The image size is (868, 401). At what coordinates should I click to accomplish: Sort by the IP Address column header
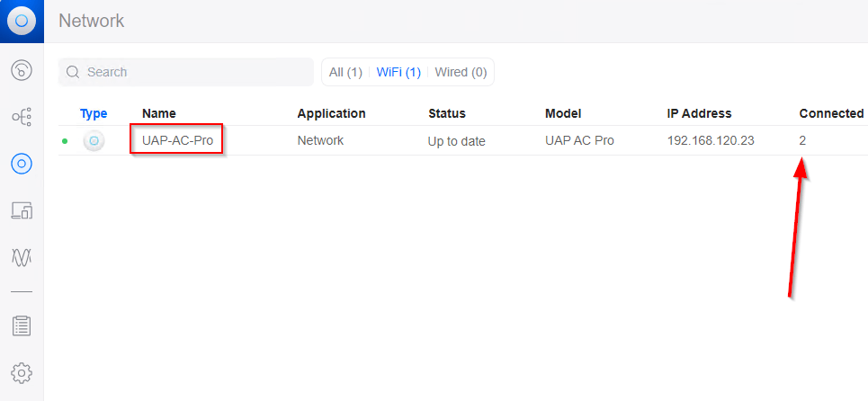coord(699,113)
